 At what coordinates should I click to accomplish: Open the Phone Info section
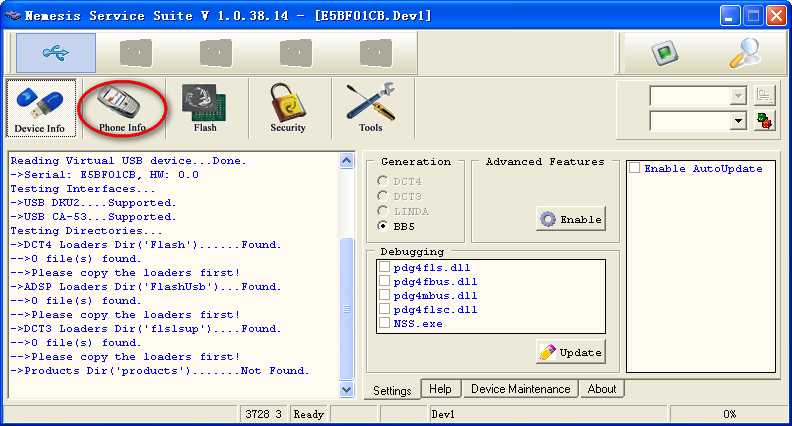coord(122,108)
